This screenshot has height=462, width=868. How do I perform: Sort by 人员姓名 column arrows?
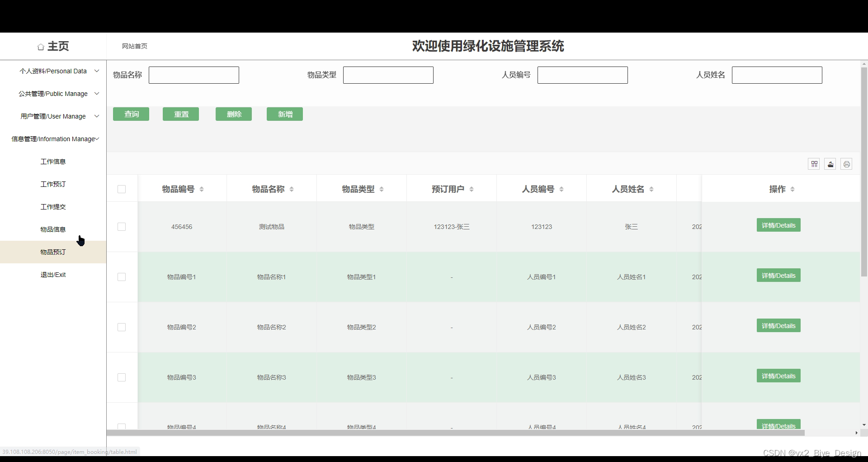tap(651, 189)
